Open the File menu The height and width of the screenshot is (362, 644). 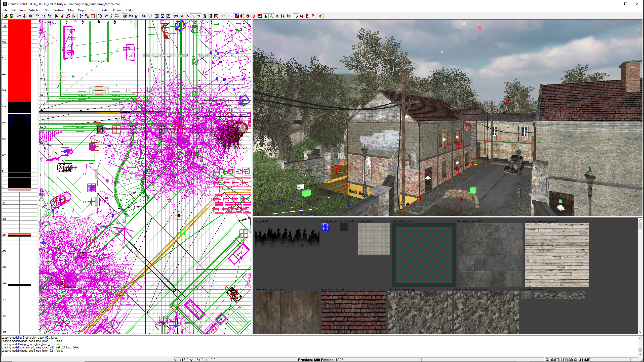(x=5, y=10)
